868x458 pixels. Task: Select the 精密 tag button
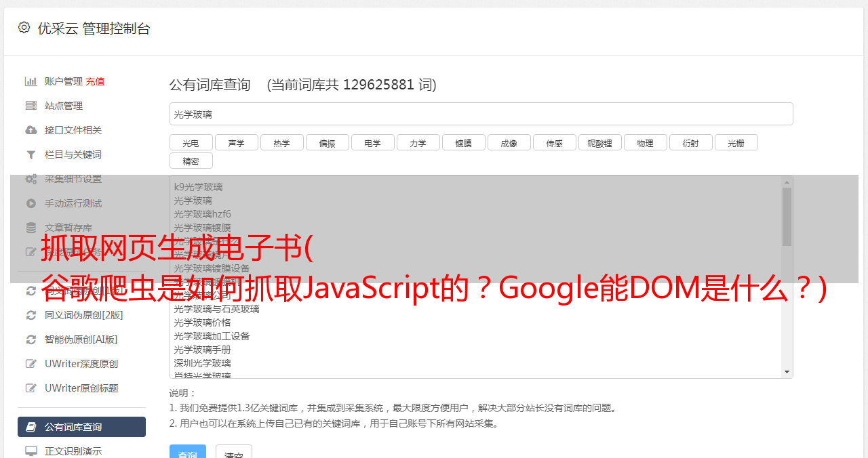[191, 161]
